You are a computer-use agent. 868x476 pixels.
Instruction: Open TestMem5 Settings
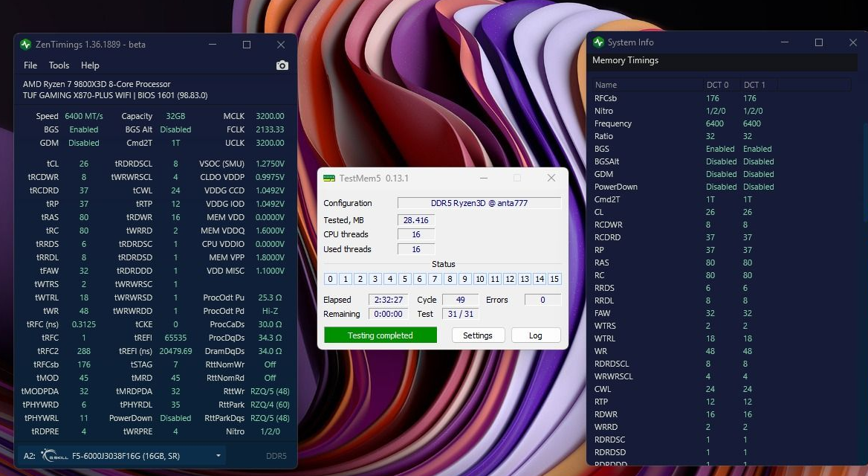478,335
